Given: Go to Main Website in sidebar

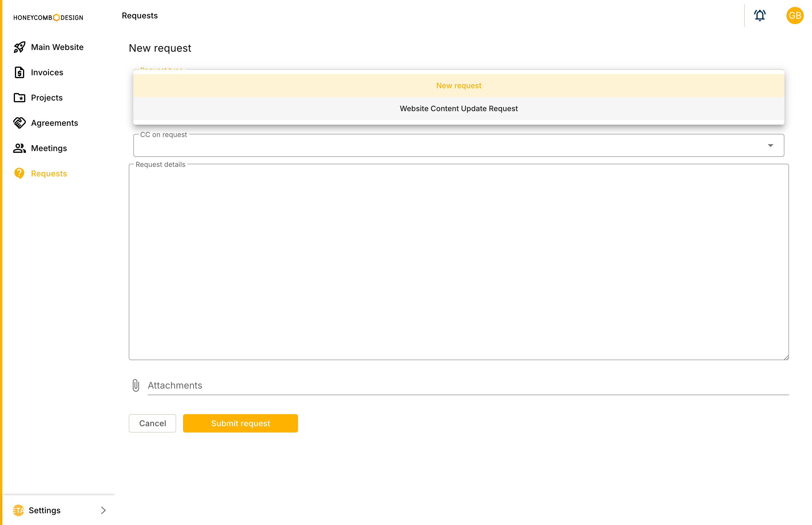Looking at the screenshot, I should click(57, 47).
